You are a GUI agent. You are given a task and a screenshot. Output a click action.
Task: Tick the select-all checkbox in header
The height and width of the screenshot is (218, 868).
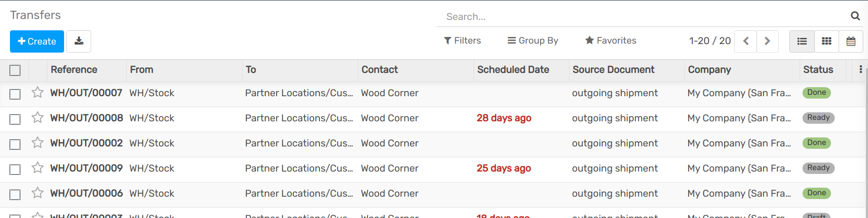pos(15,70)
